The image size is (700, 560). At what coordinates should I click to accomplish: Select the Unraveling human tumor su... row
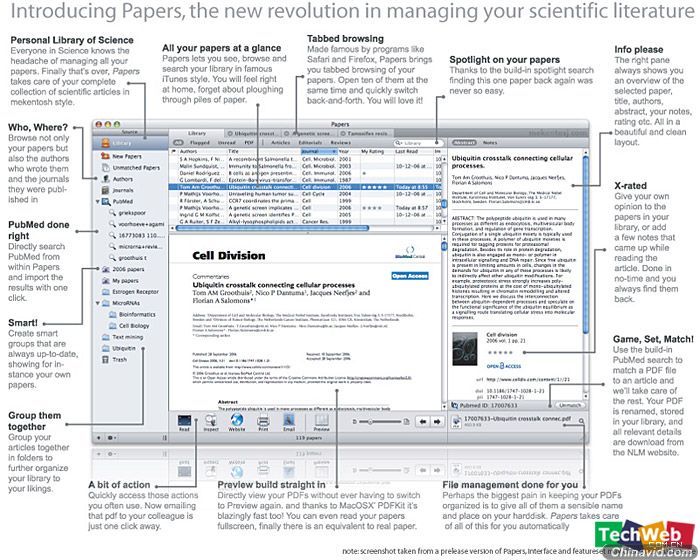(304, 194)
